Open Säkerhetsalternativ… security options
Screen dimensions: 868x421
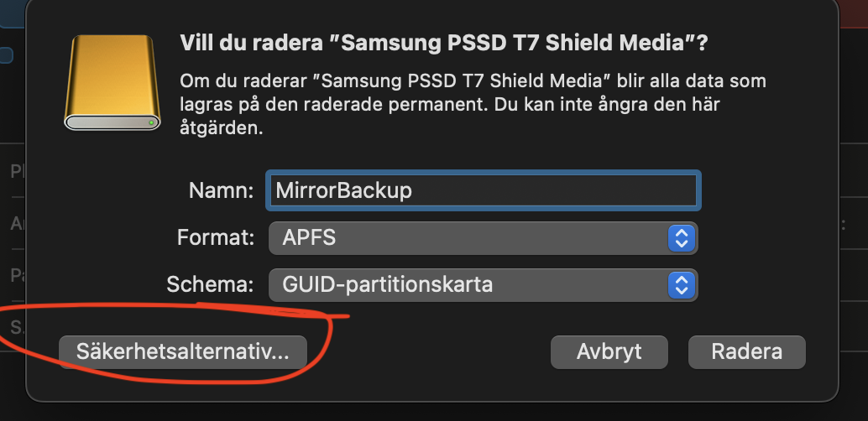183,352
